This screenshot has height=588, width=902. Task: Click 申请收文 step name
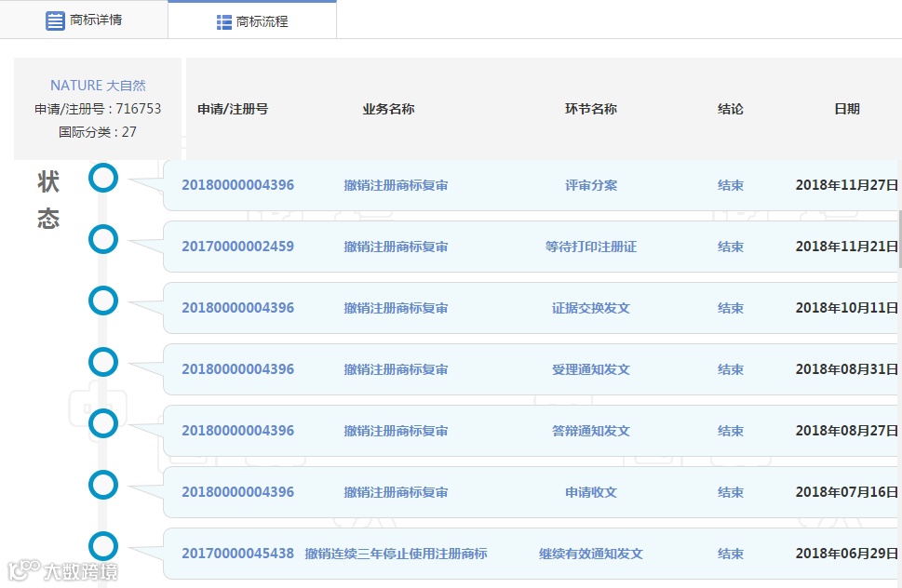pyautogui.click(x=591, y=492)
